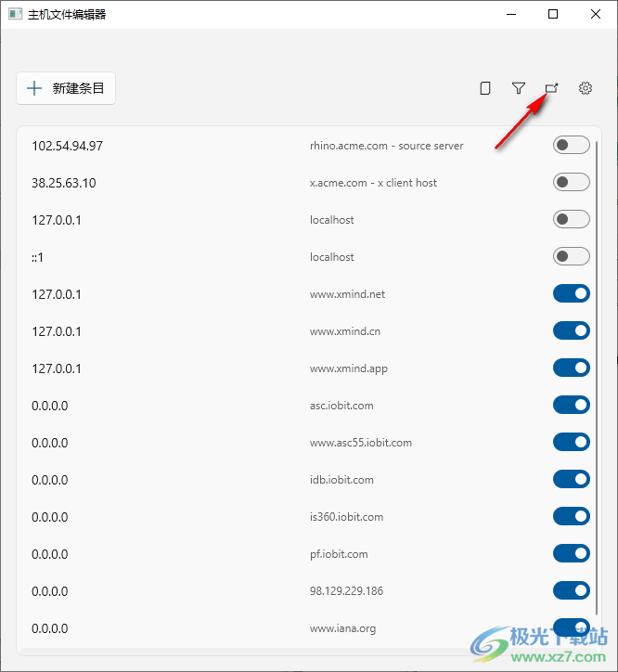This screenshot has height=672, width=618.
Task: Click the ::1 address entry
Action: (37, 257)
